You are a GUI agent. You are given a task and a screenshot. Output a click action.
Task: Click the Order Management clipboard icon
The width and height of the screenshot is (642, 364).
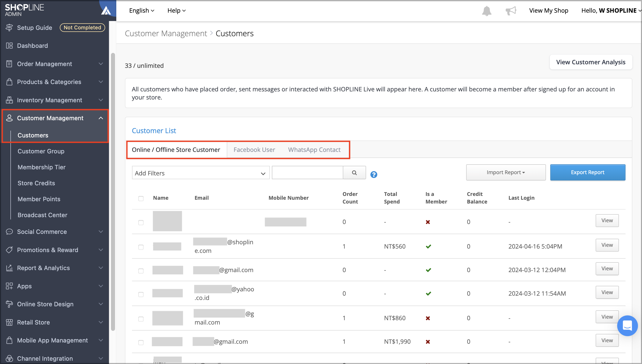(x=9, y=64)
